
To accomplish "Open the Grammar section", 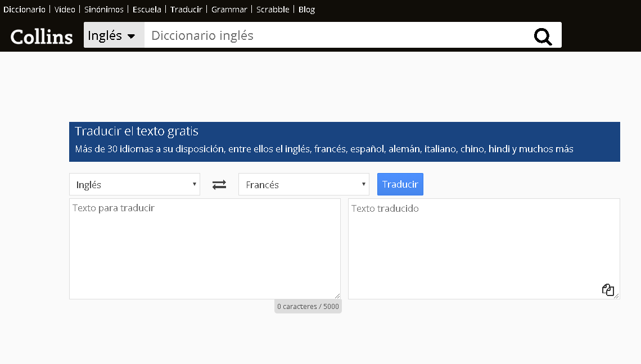I will pyautogui.click(x=229, y=9).
